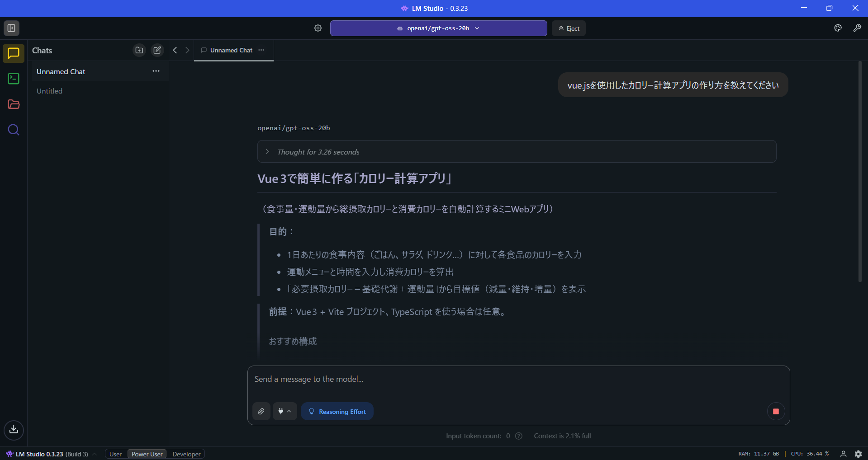Open the Developer terminal section
Viewport: 868px width, 460px height.
(x=14, y=79)
